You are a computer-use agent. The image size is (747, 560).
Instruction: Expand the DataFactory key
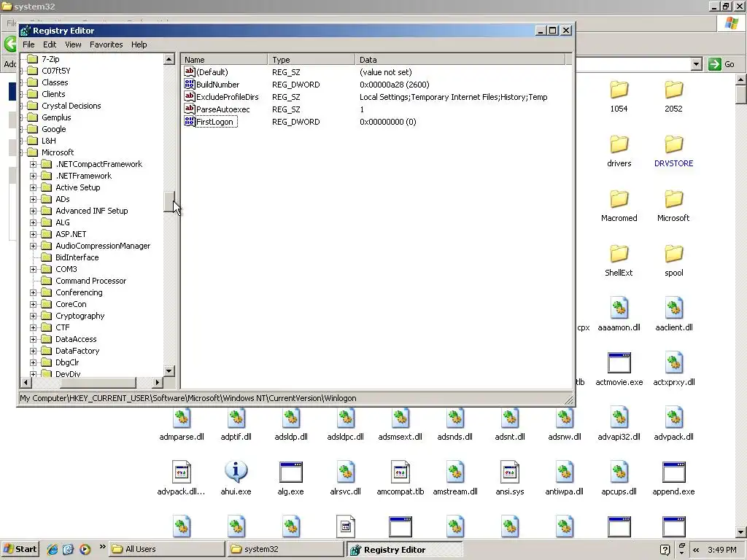pyautogui.click(x=33, y=351)
